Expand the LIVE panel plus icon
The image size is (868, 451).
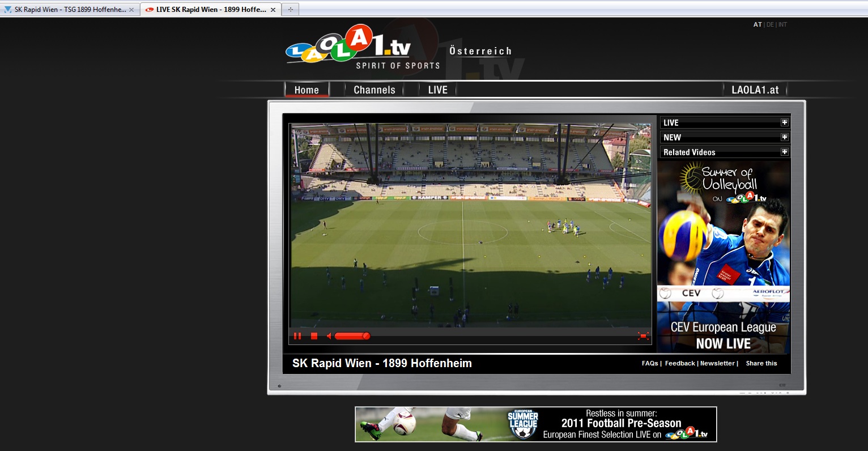(x=785, y=122)
